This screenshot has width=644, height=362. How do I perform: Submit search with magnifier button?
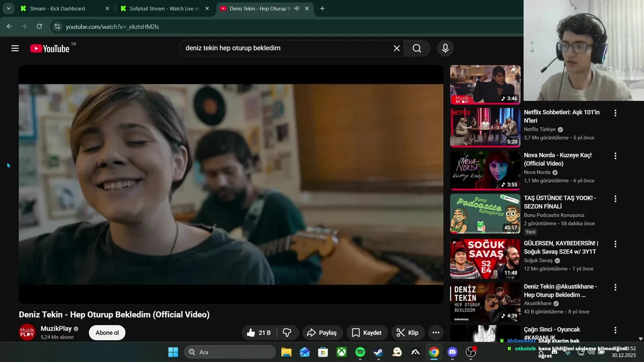(417, 48)
